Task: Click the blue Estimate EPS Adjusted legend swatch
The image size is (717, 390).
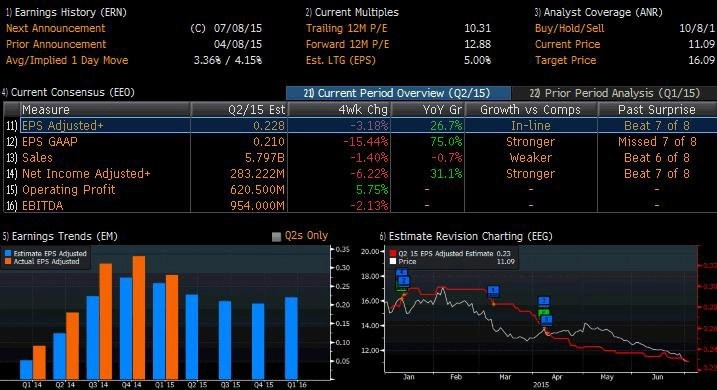Action: pyautogui.click(x=8, y=253)
